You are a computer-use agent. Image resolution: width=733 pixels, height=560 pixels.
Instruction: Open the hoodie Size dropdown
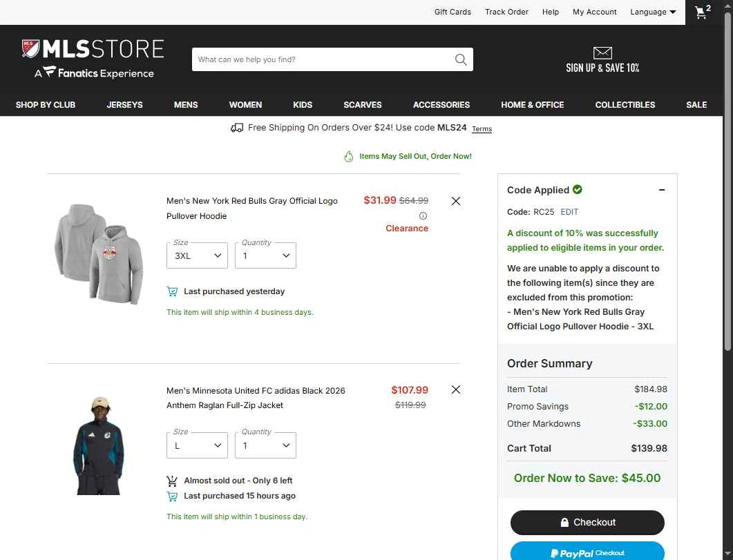click(198, 255)
